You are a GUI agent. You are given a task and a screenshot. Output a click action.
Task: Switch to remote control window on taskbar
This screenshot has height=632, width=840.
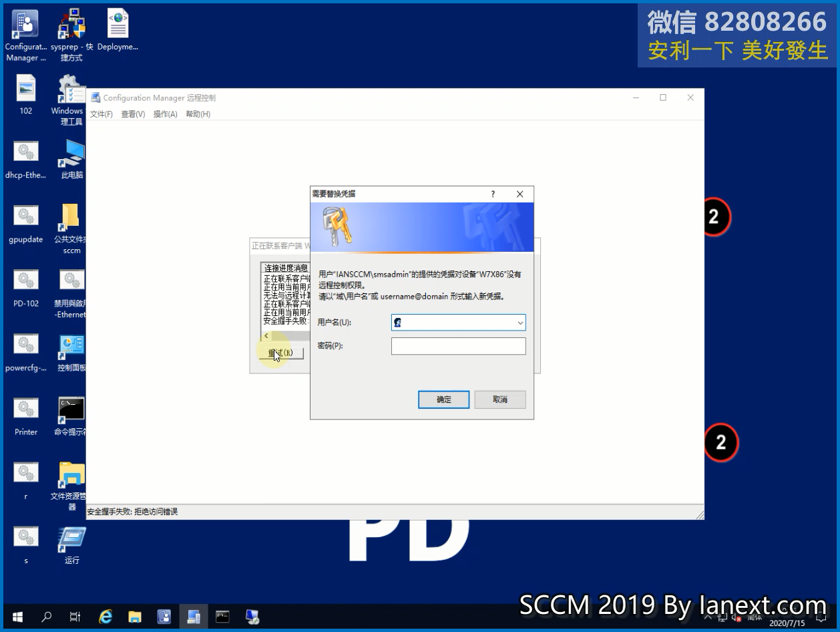click(194, 617)
